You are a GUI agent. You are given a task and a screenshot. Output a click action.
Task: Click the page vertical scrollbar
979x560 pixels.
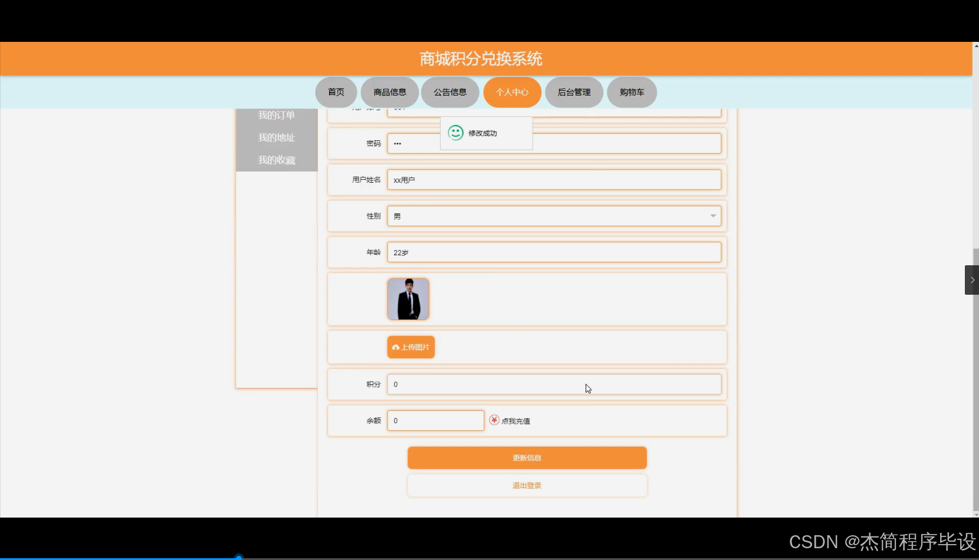point(975,380)
